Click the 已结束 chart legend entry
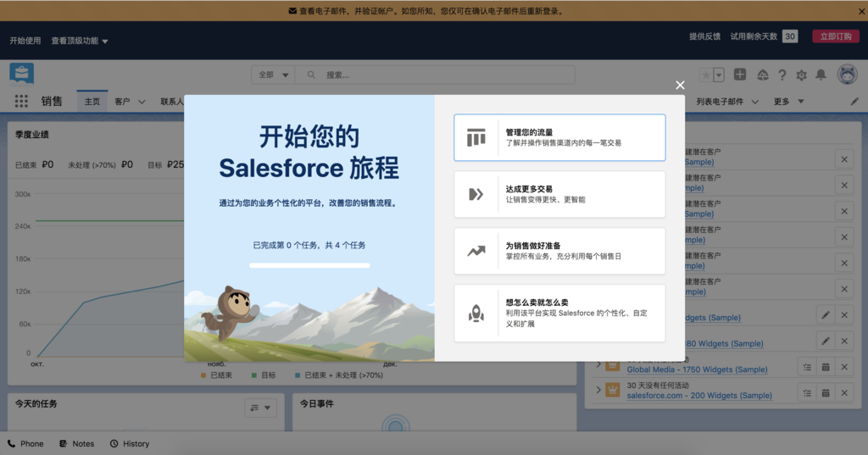This screenshot has width=868, height=455. tap(216, 375)
